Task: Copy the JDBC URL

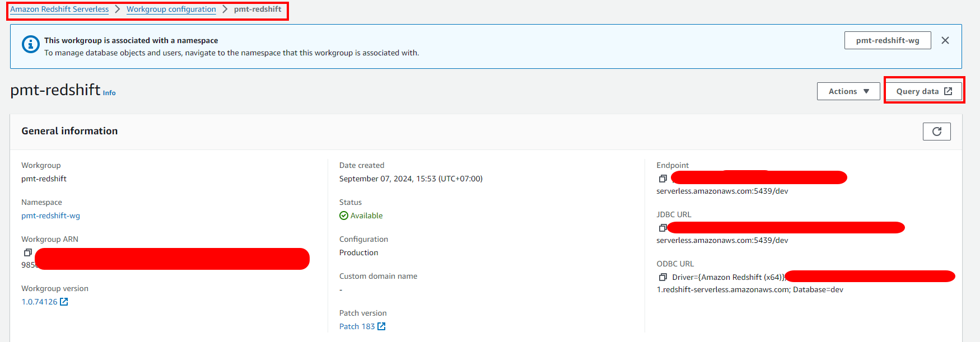Action: click(x=662, y=228)
